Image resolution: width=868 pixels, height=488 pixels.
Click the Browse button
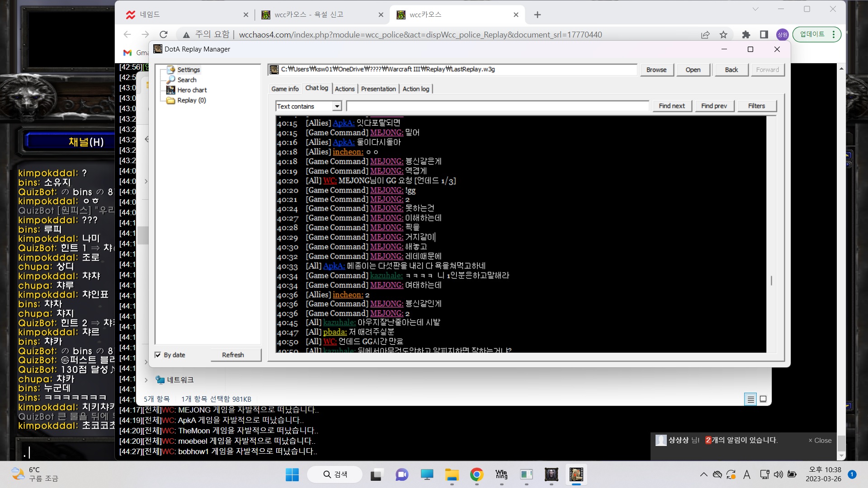(656, 70)
